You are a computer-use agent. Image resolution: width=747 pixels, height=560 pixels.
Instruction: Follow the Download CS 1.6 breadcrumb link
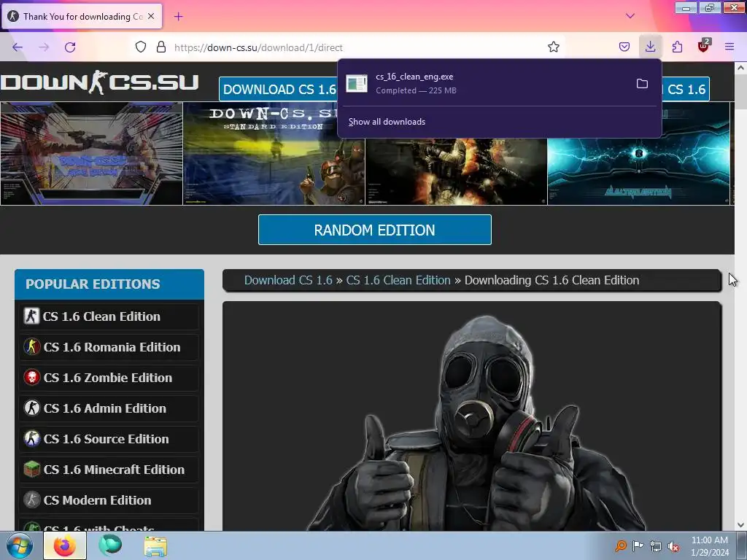[x=288, y=280]
